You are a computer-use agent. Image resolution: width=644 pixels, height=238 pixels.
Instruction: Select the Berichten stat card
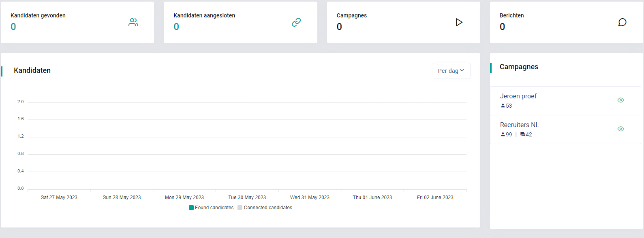tap(567, 22)
